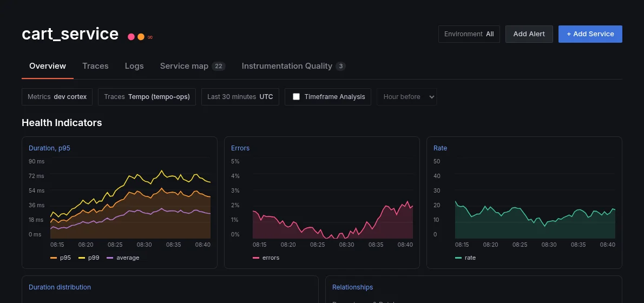Open the Traces Tempo (tempo-ops) selector
The height and width of the screenshot is (303, 644).
point(147,97)
